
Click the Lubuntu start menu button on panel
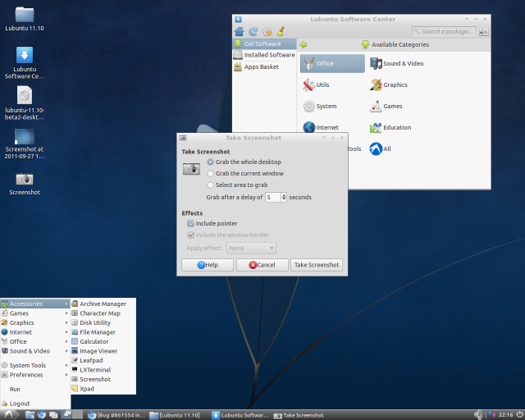click(x=9, y=414)
